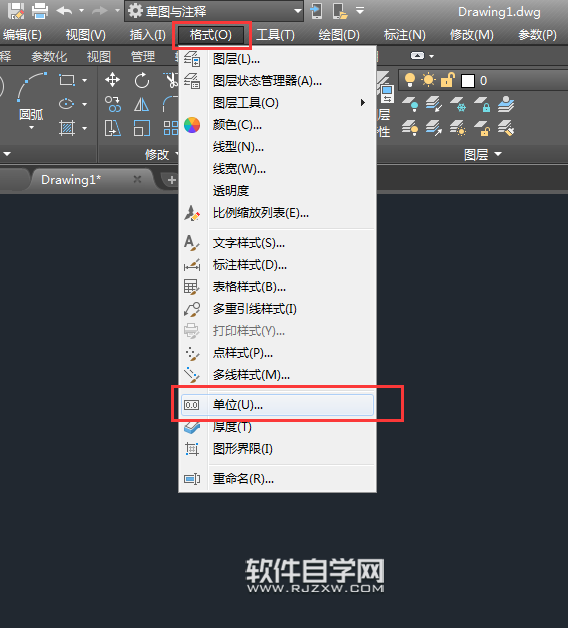Select the Stretch tool
The width and height of the screenshot is (568, 628).
[x=113, y=128]
